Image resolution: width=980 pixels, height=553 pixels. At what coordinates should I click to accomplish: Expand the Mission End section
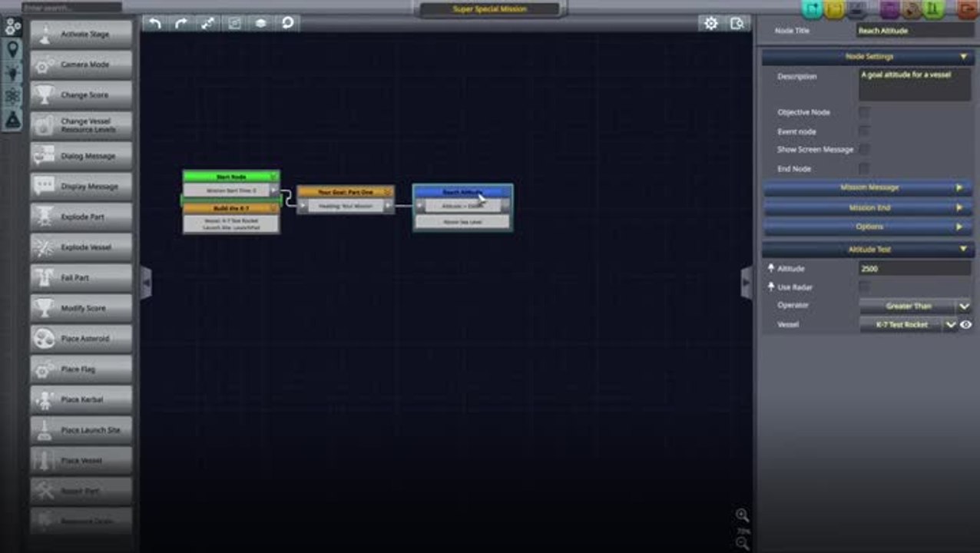click(x=868, y=207)
